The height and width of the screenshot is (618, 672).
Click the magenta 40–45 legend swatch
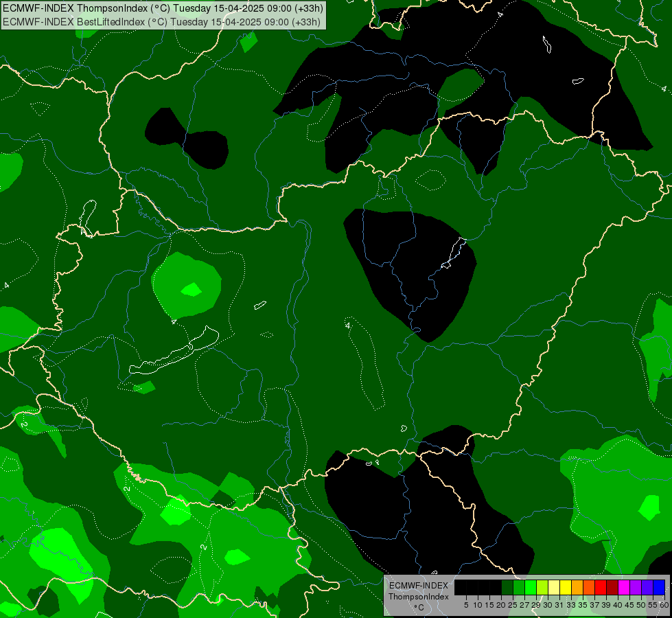(x=624, y=587)
